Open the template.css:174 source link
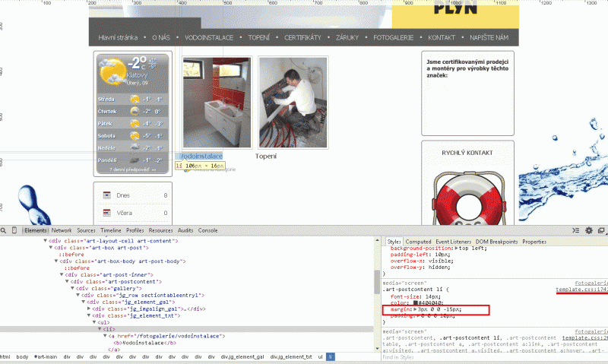The width and height of the screenshot is (608, 364). pyautogui.click(x=581, y=290)
